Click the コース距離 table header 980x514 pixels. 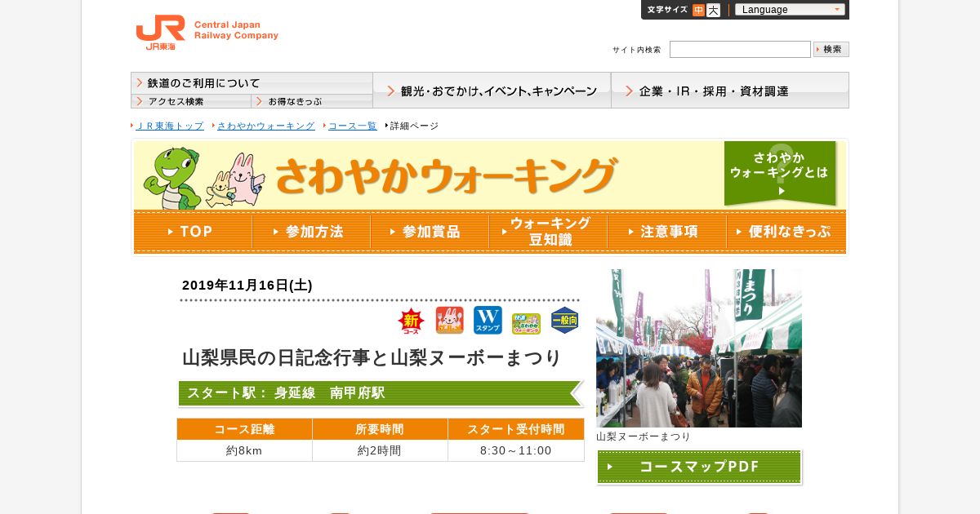pos(244,429)
